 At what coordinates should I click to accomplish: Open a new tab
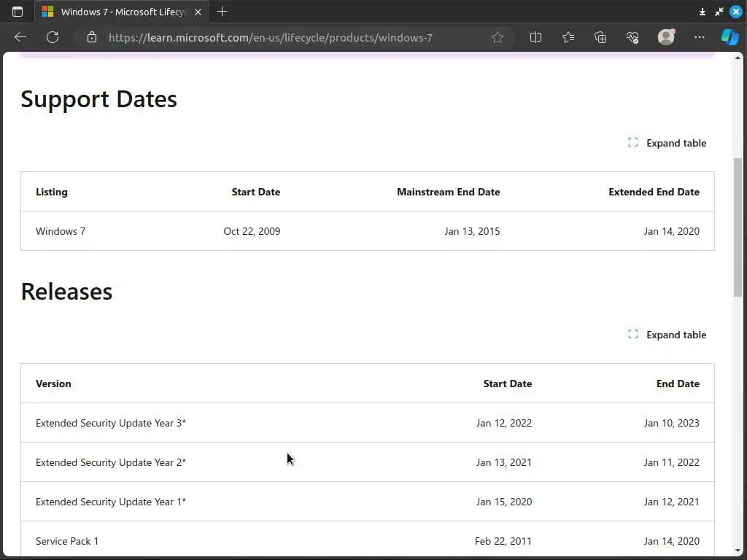pos(222,12)
